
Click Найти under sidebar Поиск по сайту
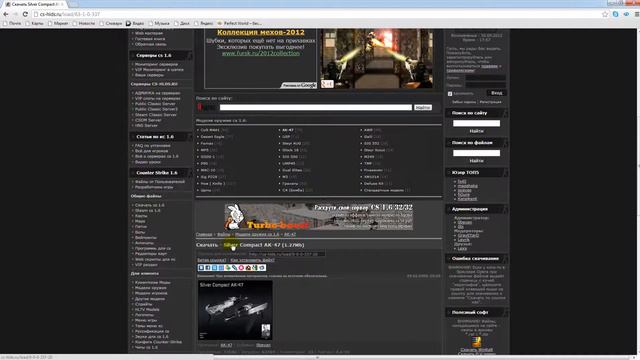tap(476, 131)
